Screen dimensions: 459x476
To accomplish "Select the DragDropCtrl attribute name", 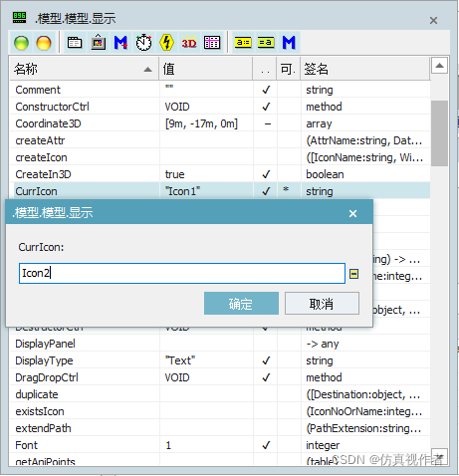I will click(47, 377).
